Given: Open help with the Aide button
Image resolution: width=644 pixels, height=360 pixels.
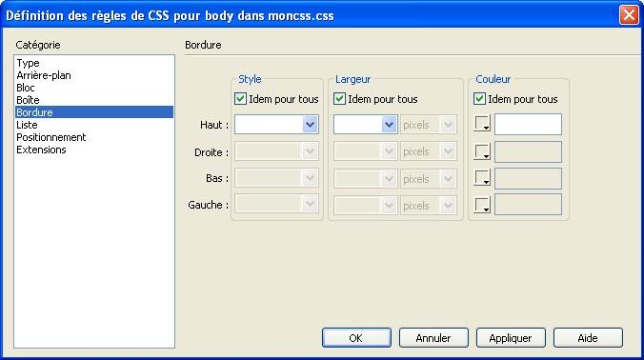Looking at the screenshot, I should pos(588,338).
